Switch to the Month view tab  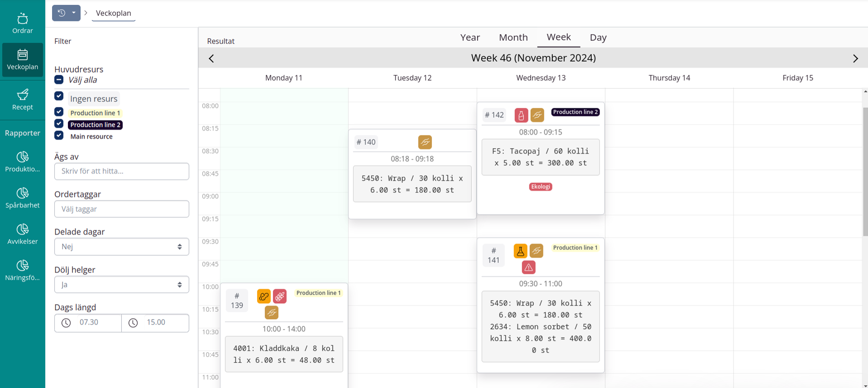pos(513,37)
